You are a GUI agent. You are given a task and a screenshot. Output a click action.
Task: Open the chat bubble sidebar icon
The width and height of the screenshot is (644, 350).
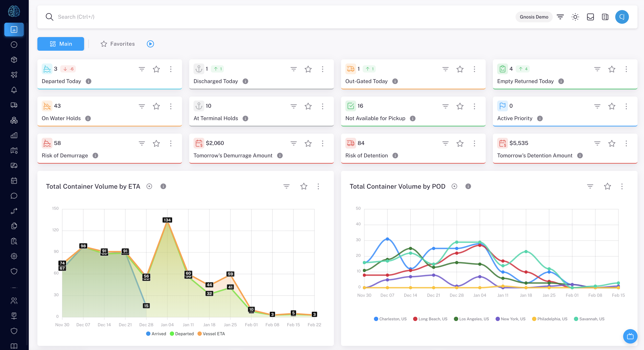click(x=14, y=196)
